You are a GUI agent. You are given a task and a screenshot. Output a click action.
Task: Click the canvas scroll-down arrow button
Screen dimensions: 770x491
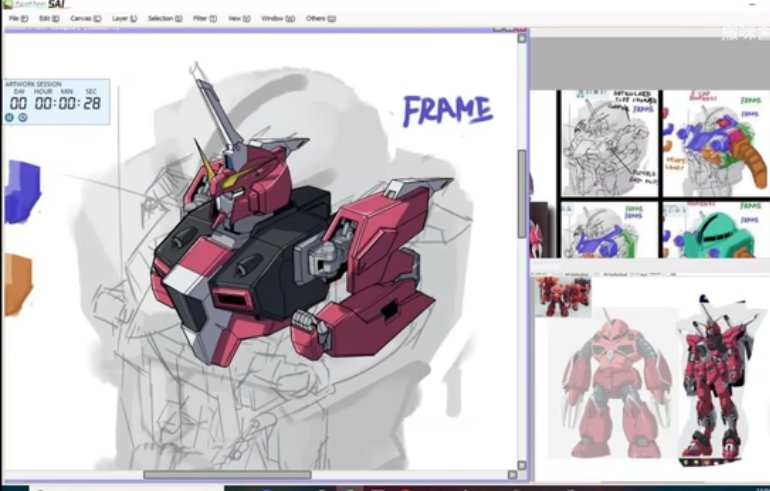tap(522, 465)
